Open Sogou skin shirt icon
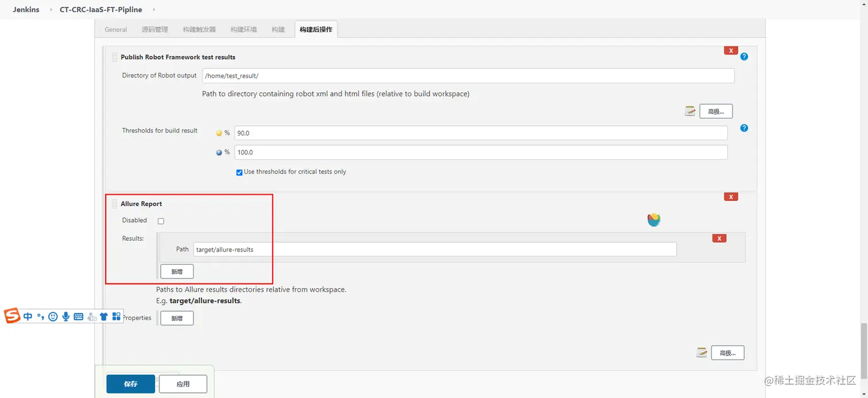This screenshot has height=398, width=868. [104, 316]
